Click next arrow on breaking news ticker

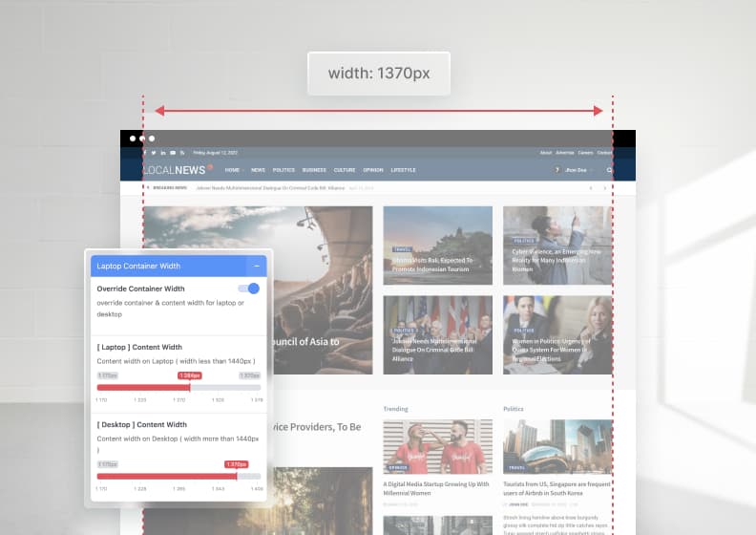pos(604,188)
